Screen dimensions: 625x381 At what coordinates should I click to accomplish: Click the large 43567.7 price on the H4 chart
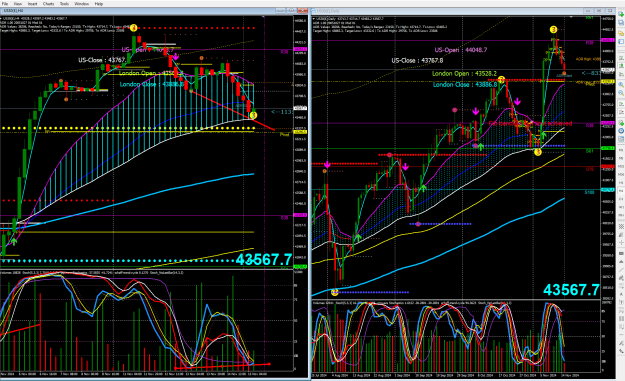(x=264, y=260)
